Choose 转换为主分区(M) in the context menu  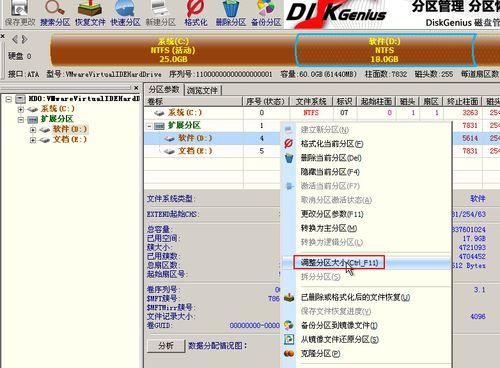coord(366,228)
